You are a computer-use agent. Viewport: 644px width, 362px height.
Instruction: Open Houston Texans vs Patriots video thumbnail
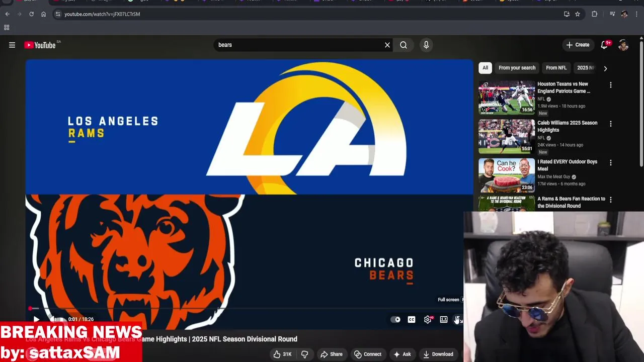(x=507, y=98)
